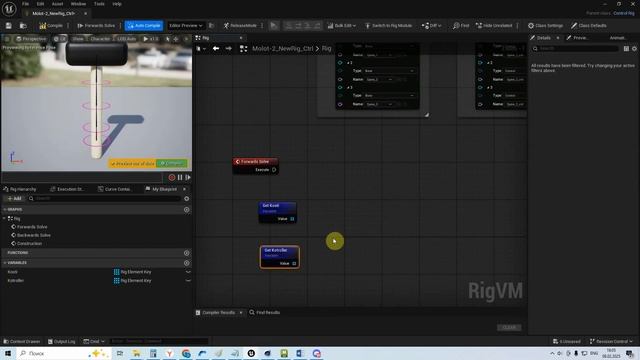Viewport: 640px width, 360px height.
Task: Switch to the Rig Hierarchy tab
Action: (20, 189)
